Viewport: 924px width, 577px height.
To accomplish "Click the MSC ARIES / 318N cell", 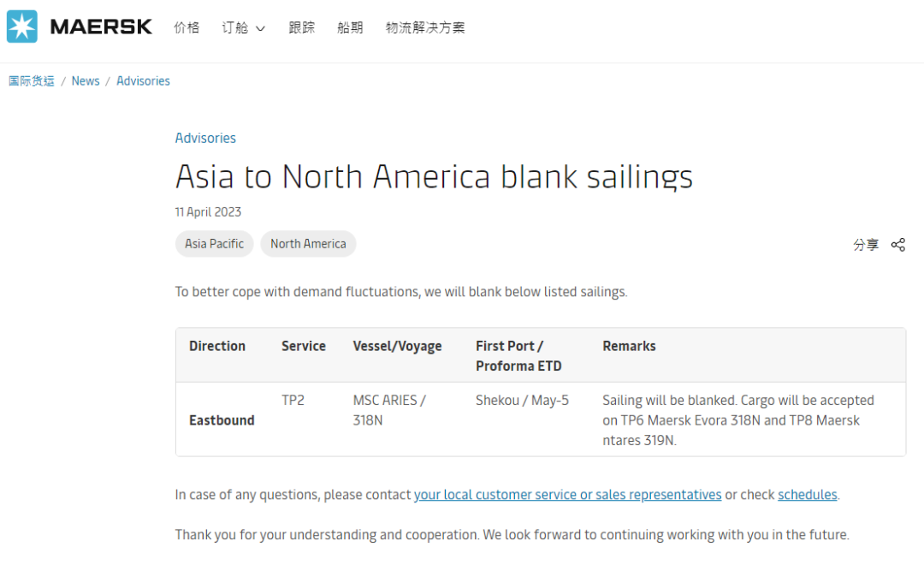I will click(x=389, y=410).
